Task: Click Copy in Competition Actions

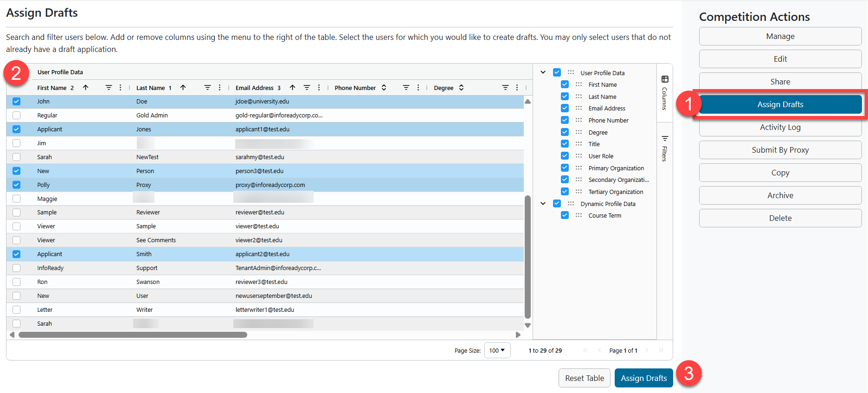Action: point(780,173)
